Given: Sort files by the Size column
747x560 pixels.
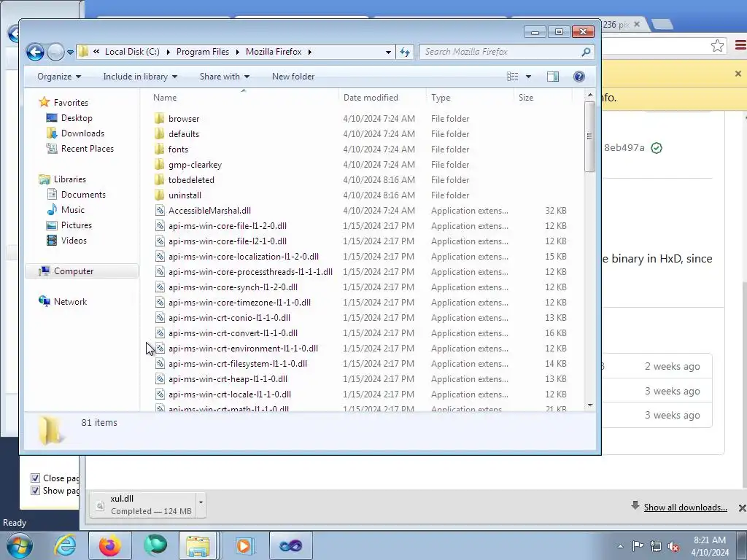Looking at the screenshot, I should [526, 98].
